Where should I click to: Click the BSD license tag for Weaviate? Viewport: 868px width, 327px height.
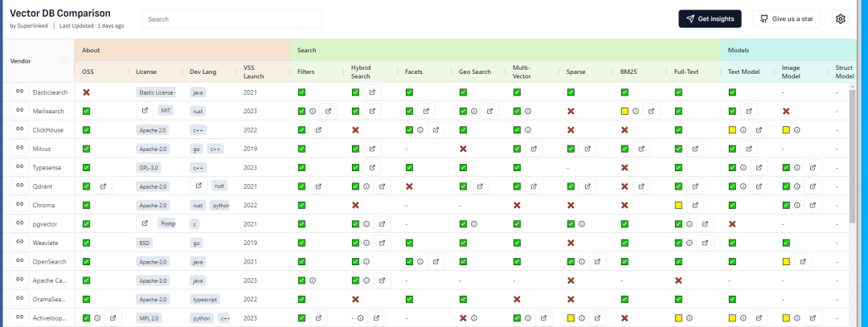pyautogui.click(x=145, y=243)
